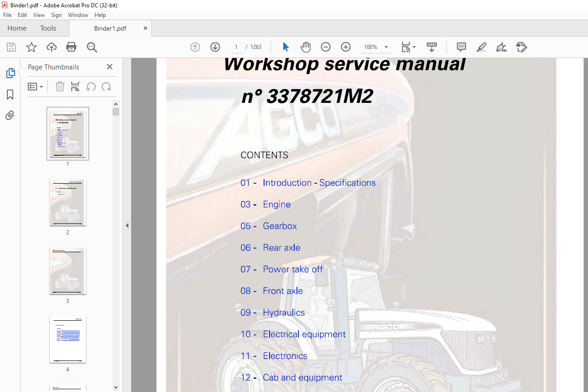588x392 pixels.
Task: Select the Binder1.pdf document tab
Action: click(x=110, y=28)
